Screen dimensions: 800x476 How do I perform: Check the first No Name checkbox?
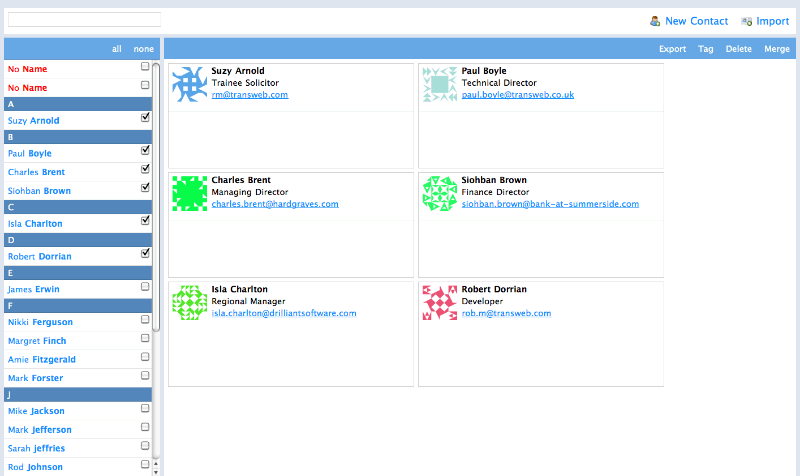point(145,66)
